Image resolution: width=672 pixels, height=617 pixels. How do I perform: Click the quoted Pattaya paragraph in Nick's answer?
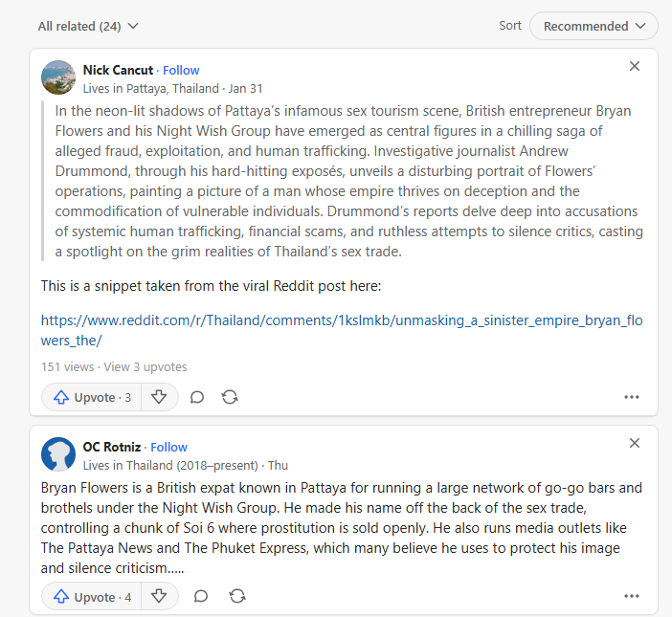348,181
